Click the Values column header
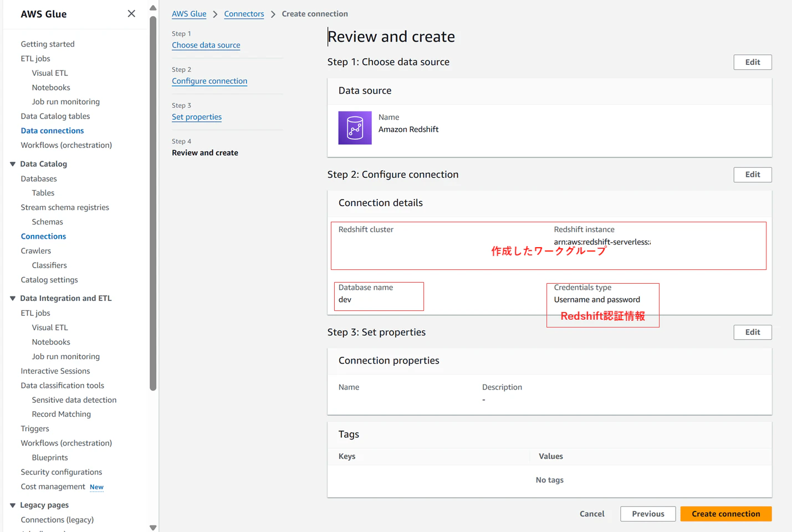 pyautogui.click(x=551, y=456)
